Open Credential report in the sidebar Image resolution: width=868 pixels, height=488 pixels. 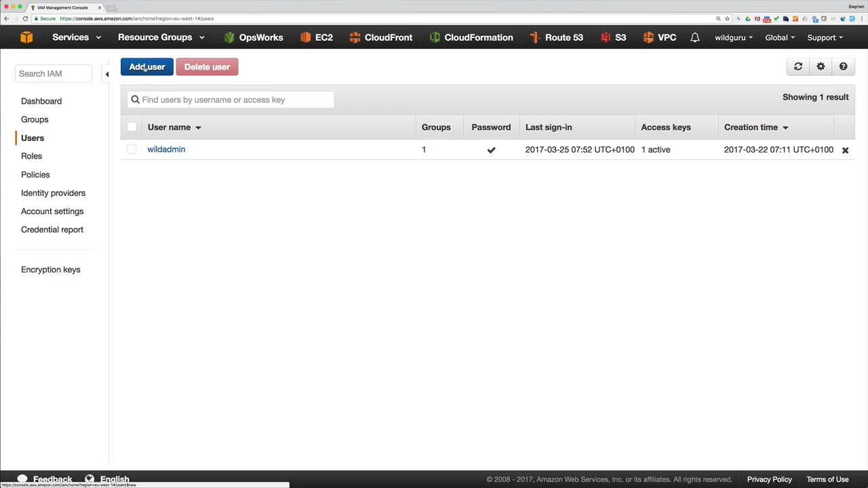pyautogui.click(x=52, y=229)
